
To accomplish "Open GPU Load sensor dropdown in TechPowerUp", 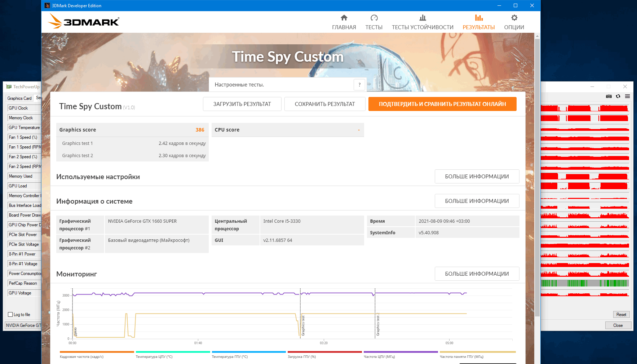I will [x=24, y=186].
